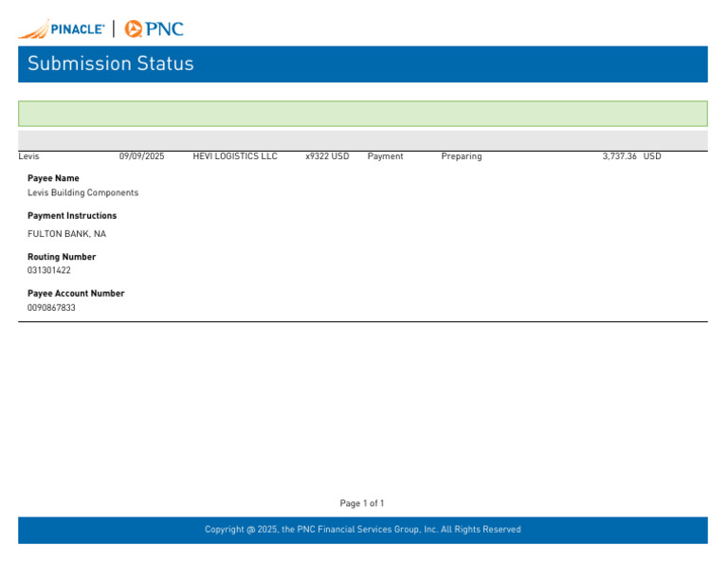728x563 pixels.
Task: Click the HEVI LOGISTICS LLC text
Action: pos(235,156)
